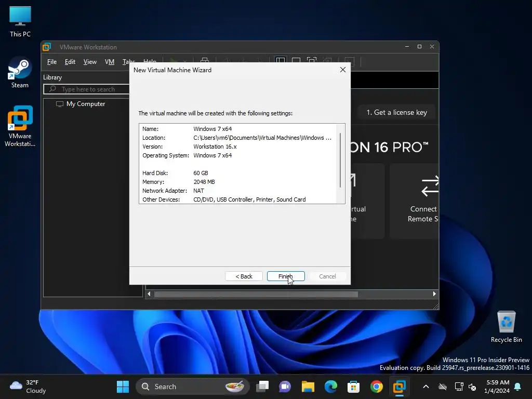Click the Name value 'Windows 7 x64'
This screenshot has width=532, height=399.
click(x=212, y=129)
